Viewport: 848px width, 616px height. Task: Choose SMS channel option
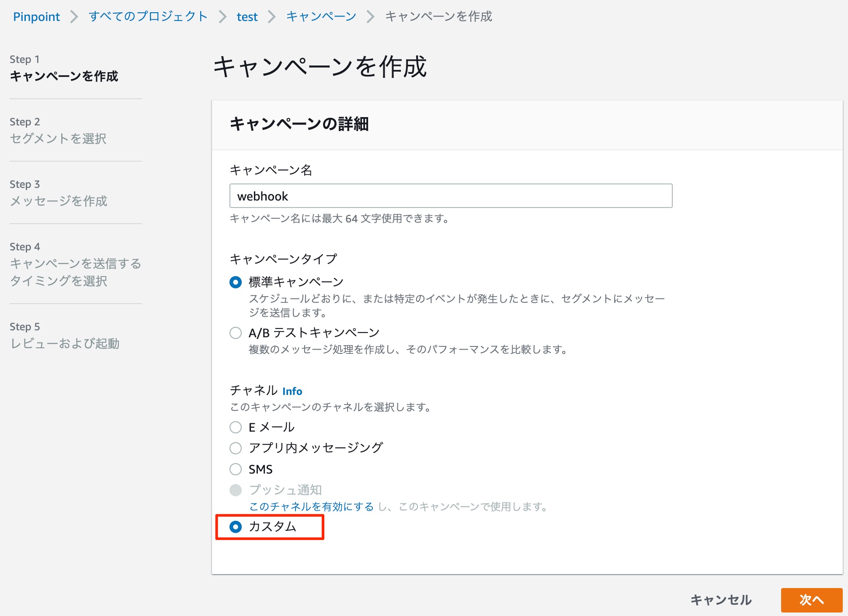click(236, 469)
